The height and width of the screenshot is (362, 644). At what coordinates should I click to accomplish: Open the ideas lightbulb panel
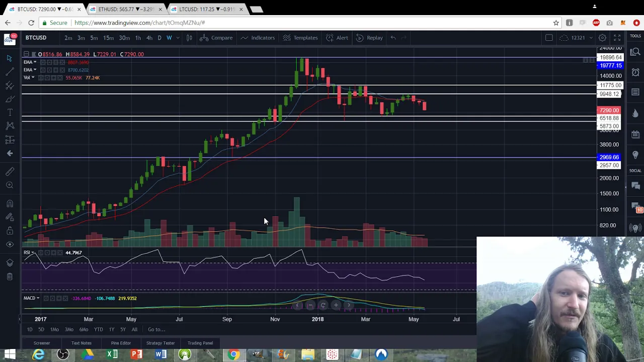(x=635, y=155)
